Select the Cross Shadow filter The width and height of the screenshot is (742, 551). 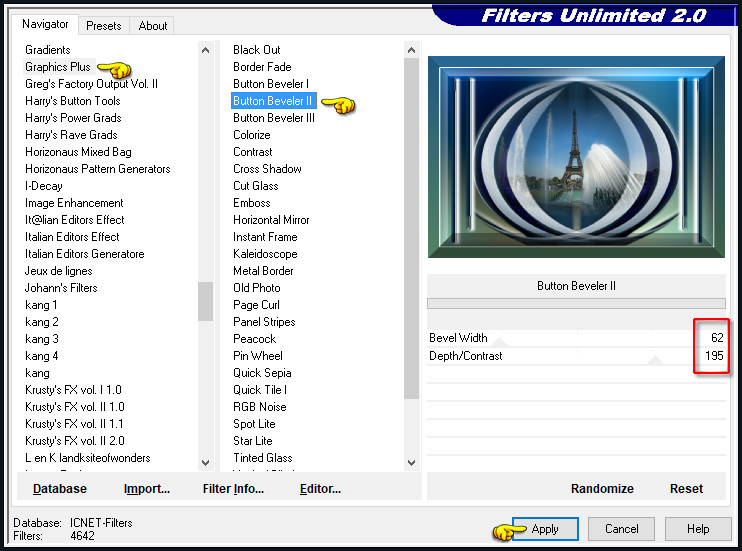(x=267, y=169)
